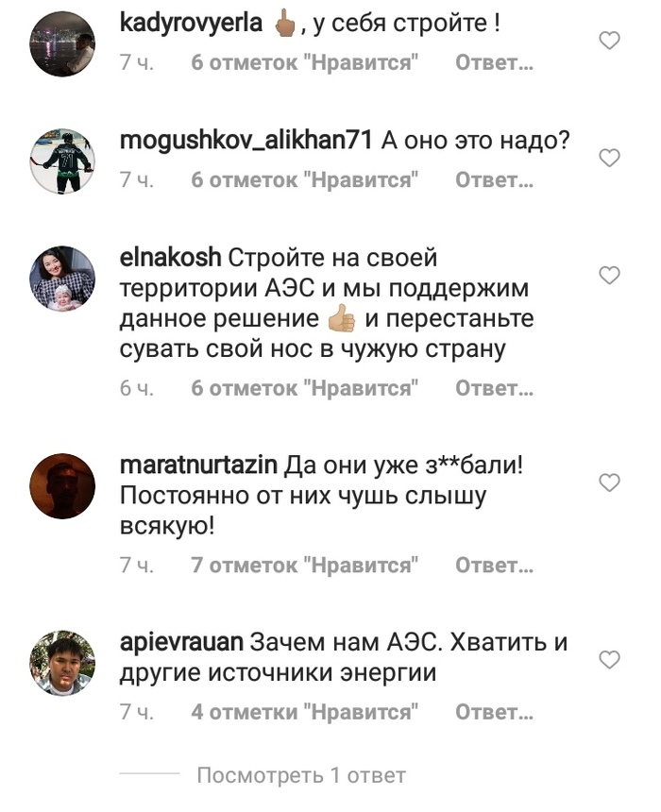Image resolution: width=661 pixels, height=812 pixels.
Task: Like elnakosh's comment about АЭС
Action: click(609, 275)
